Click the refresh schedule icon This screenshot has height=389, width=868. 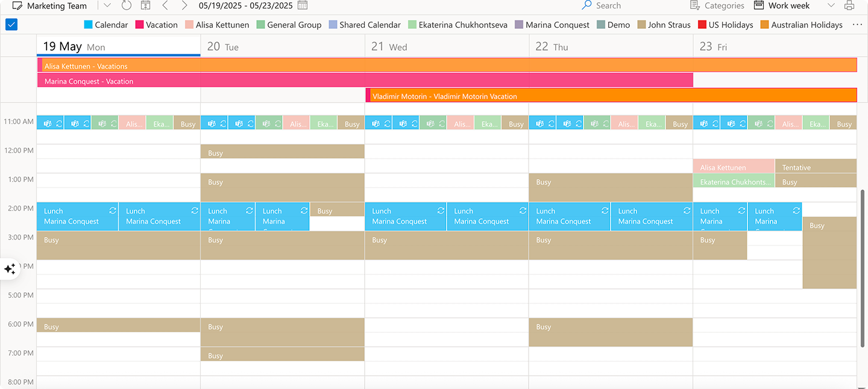coord(126,5)
